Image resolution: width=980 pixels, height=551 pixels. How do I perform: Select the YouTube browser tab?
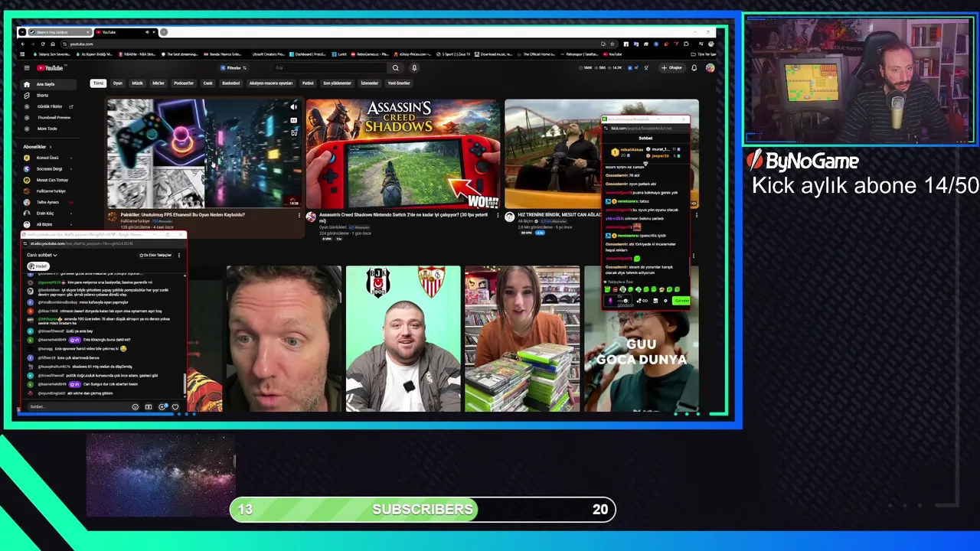127,32
